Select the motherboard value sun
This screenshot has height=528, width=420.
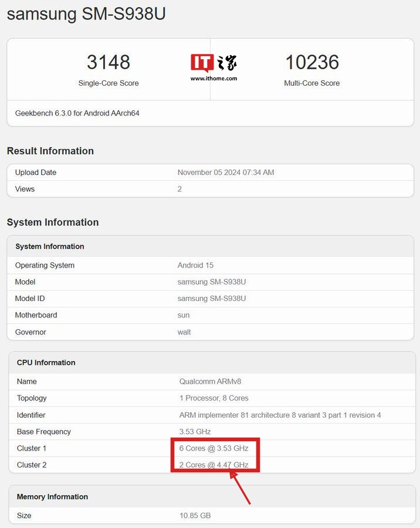[184, 315]
